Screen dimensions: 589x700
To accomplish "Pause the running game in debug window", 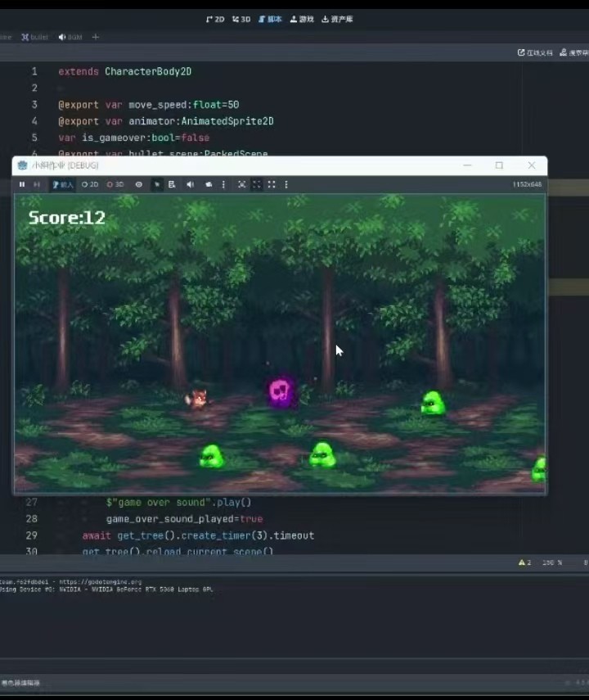I will [22, 185].
